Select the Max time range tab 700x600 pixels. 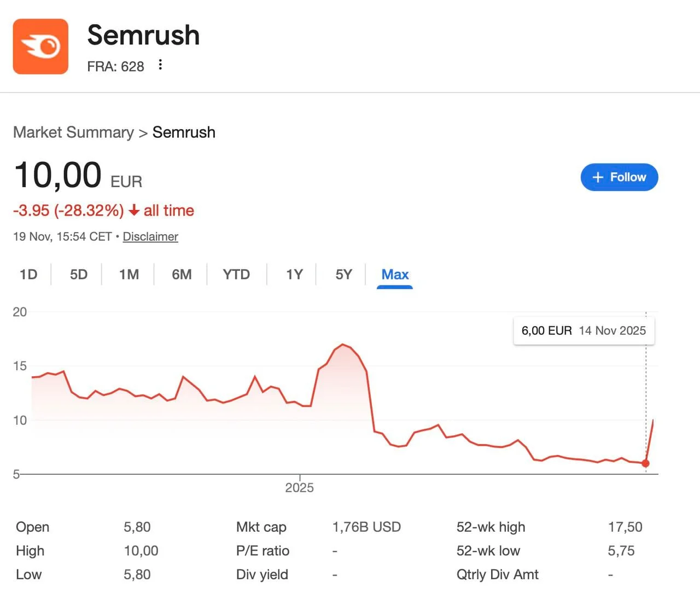coord(395,275)
